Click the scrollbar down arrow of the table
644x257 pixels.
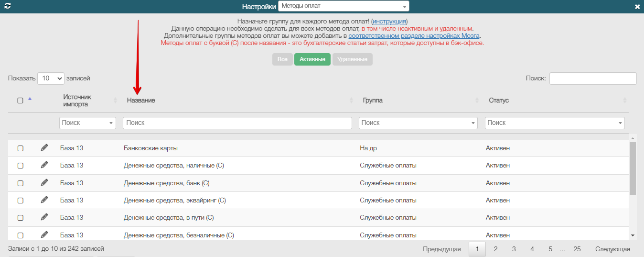click(633, 235)
